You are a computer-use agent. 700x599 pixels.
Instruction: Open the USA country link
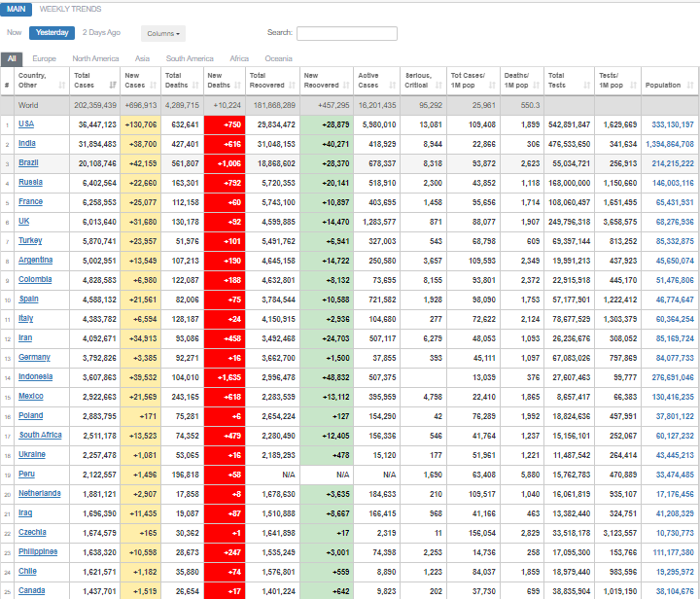pyautogui.click(x=26, y=124)
